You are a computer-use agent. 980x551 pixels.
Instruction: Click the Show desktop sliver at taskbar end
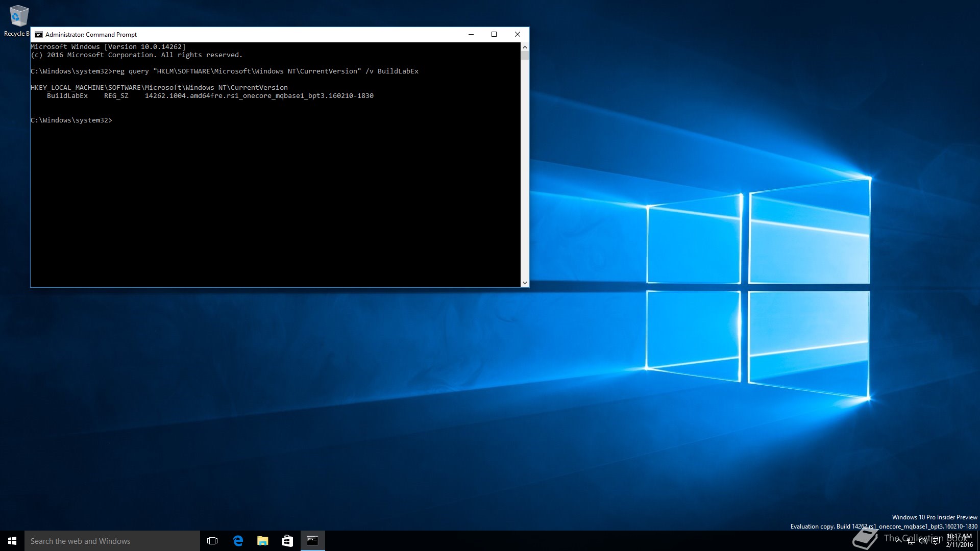978,541
